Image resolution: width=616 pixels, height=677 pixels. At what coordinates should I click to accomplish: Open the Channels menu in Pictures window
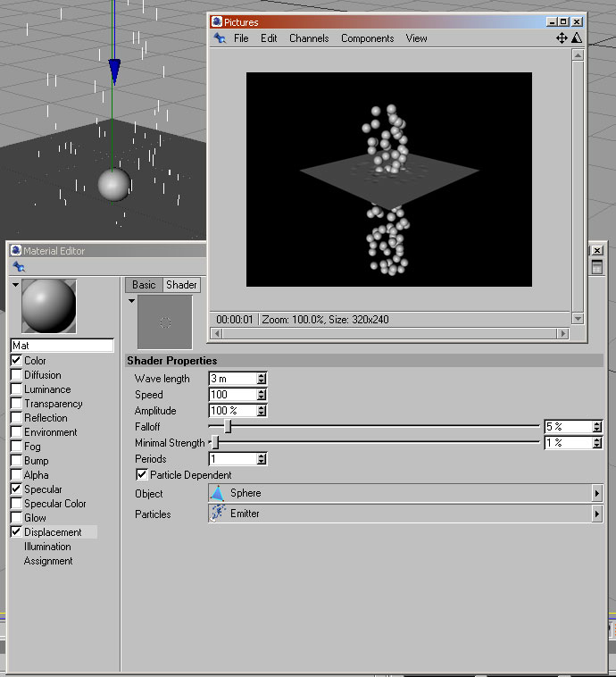click(309, 38)
